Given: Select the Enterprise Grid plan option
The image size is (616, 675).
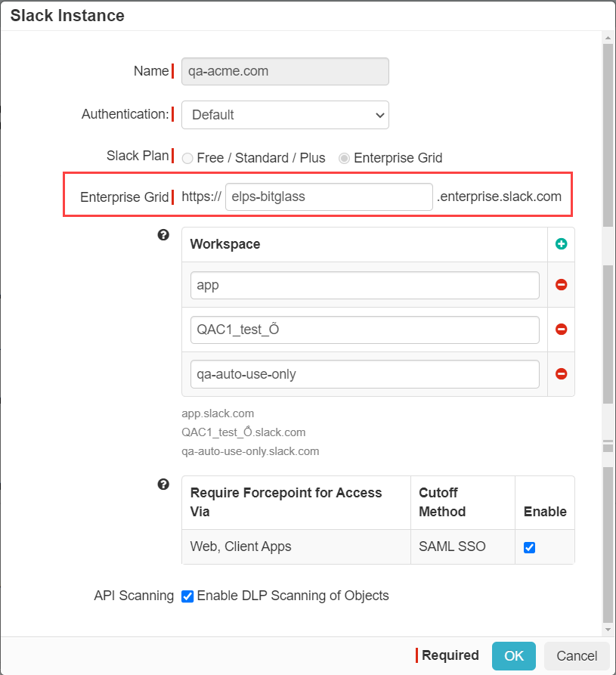Looking at the screenshot, I should [345, 158].
